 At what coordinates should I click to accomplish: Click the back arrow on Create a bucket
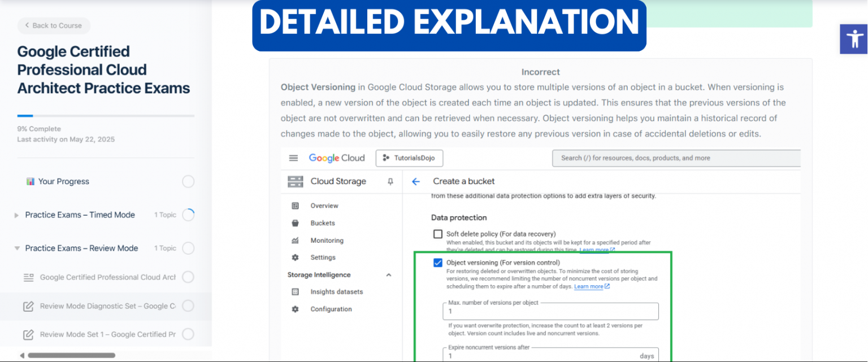click(x=416, y=181)
